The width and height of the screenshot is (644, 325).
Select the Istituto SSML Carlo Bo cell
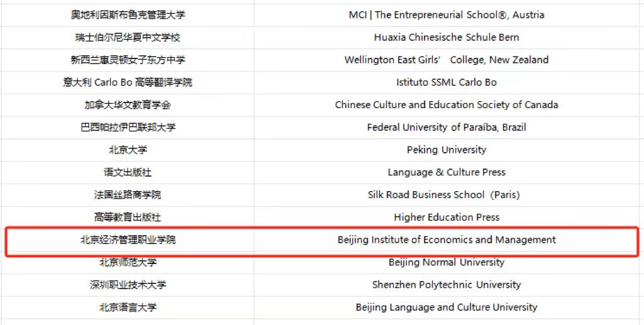[447, 82]
